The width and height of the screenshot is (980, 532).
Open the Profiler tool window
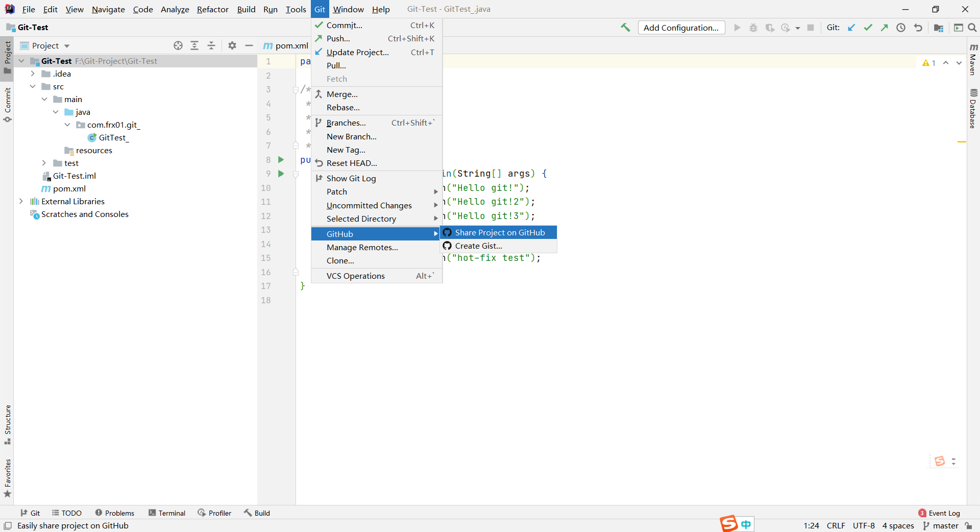(215, 513)
